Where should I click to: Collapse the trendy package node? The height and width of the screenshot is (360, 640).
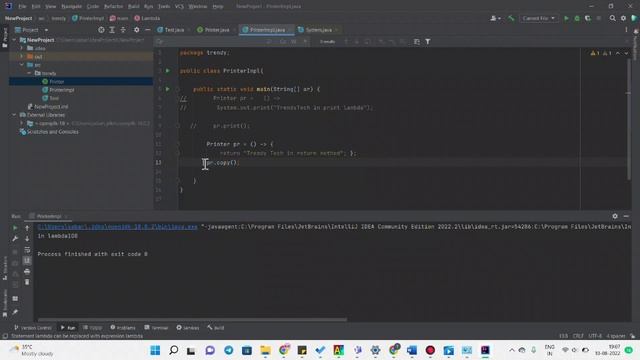[29, 73]
